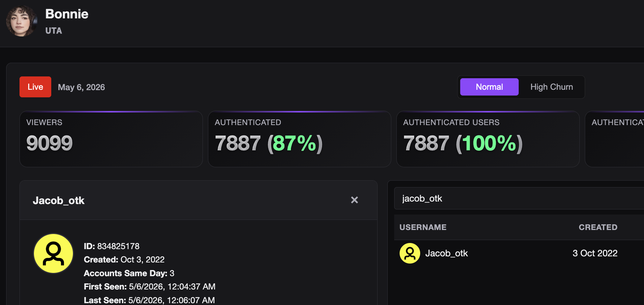This screenshot has width=644, height=305.
Task: Open the VIEWERS 9099 stat card
Action: [x=111, y=139]
